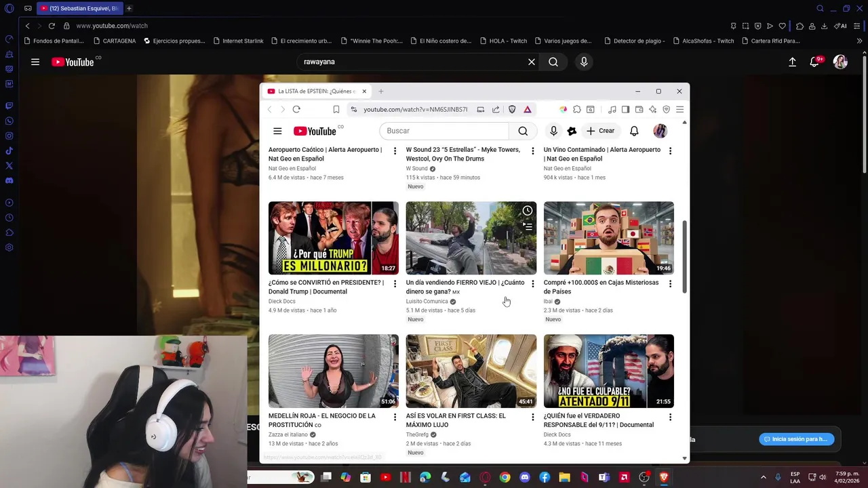Open Discord from the taskbar
The image size is (868, 488).
524,477
